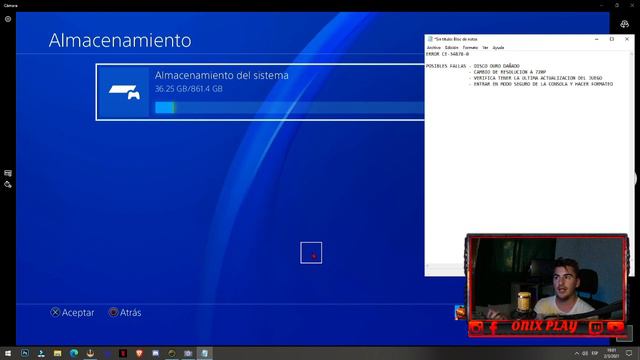Maximize the Notepad window

click(612, 39)
